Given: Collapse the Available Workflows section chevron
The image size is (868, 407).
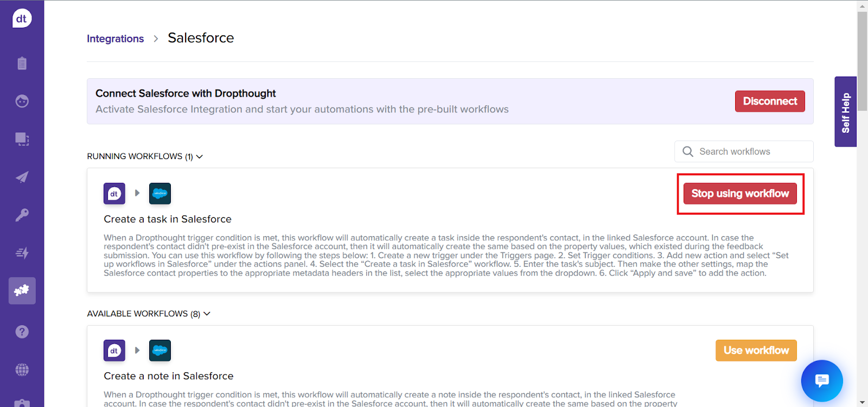Looking at the screenshot, I should [x=207, y=314].
